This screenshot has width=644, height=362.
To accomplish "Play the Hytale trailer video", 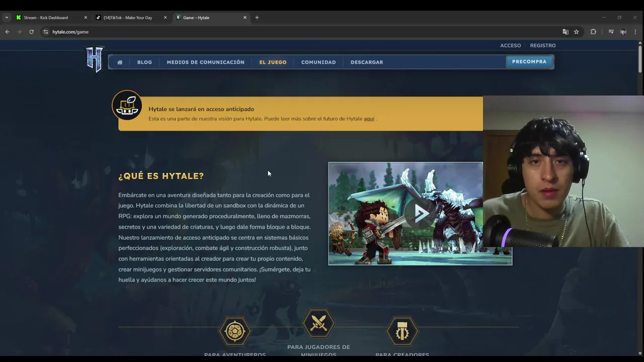I will 421,214.
